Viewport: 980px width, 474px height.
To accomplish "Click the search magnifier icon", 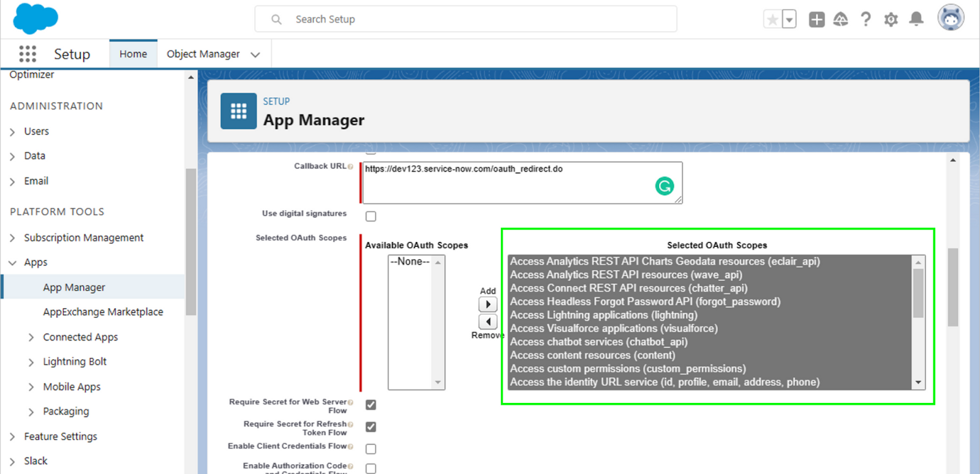I will pos(276,20).
